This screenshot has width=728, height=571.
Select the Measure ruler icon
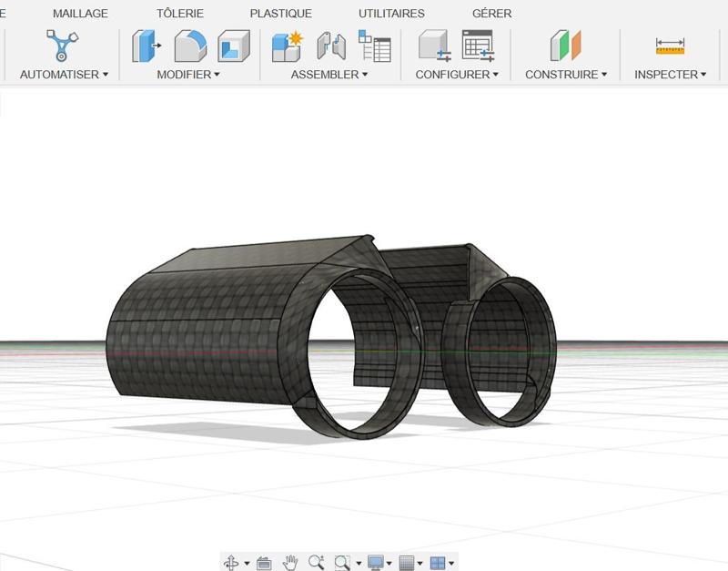[x=670, y=46]
